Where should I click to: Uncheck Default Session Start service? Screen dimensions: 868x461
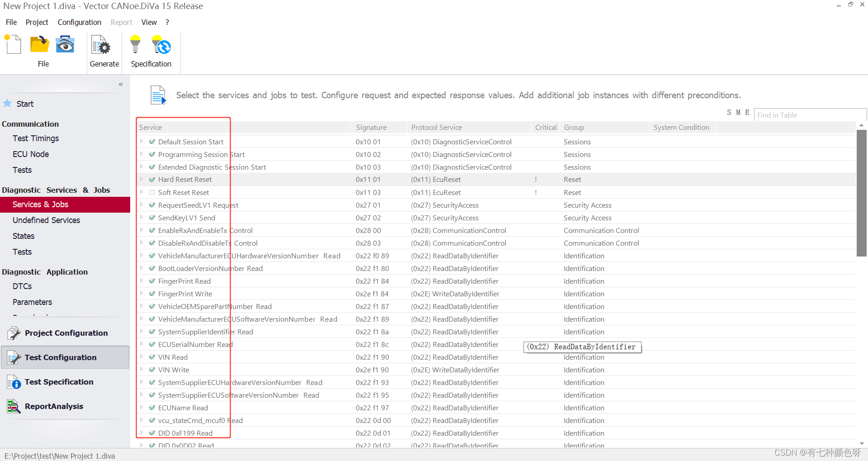point(152,142)
